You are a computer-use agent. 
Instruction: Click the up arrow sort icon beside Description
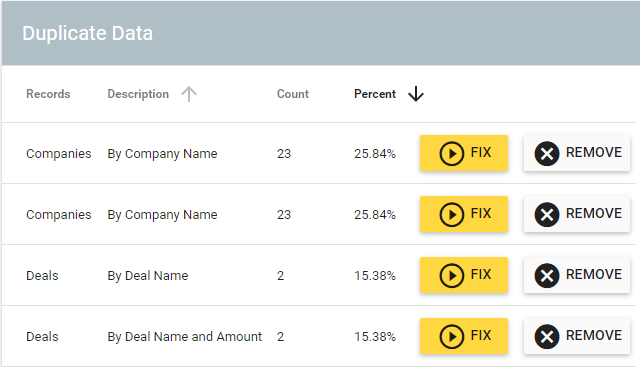click(189, 94)
